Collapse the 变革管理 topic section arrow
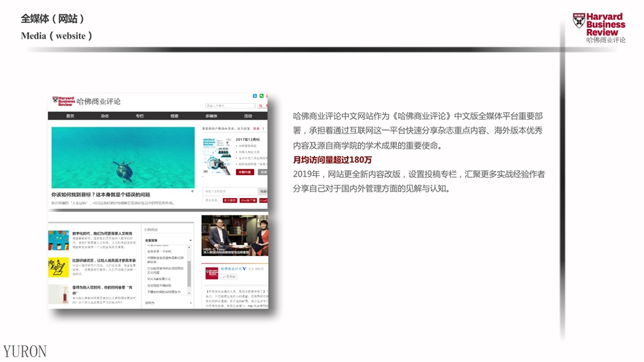This screenshot has width=644, height=362. coord(190,240)
